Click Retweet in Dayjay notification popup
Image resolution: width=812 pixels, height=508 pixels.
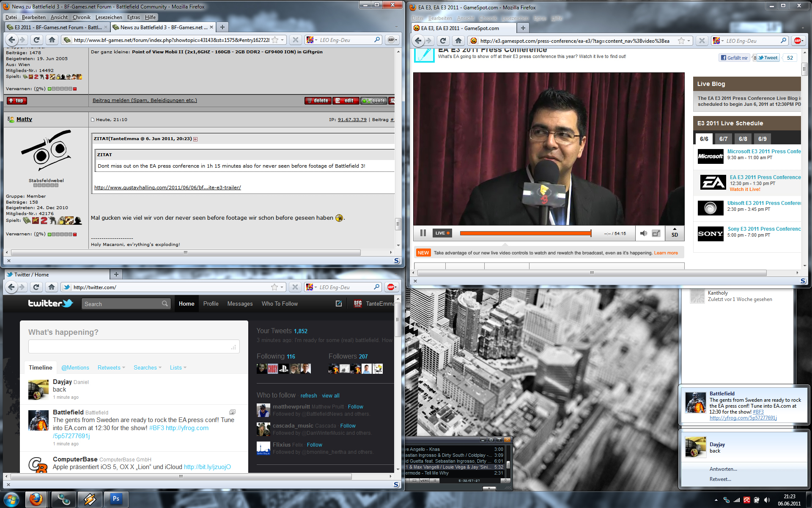pos(720,479)
